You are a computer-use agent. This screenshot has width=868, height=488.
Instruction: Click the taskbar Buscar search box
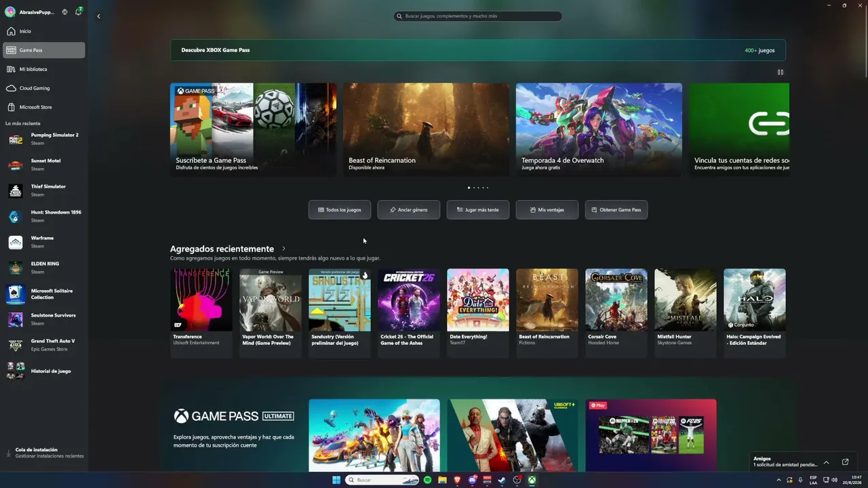(x=382, y=480)
